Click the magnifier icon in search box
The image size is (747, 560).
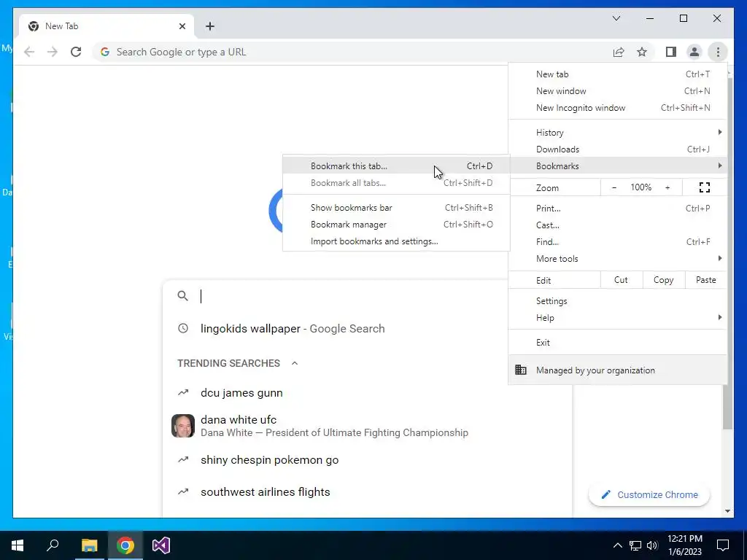(182, 296)
